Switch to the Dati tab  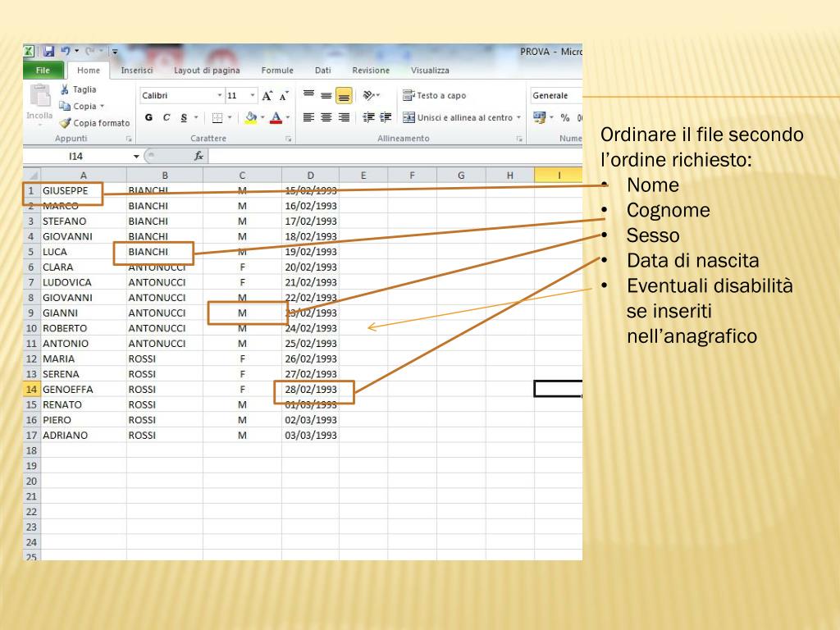tap(322, 71)
